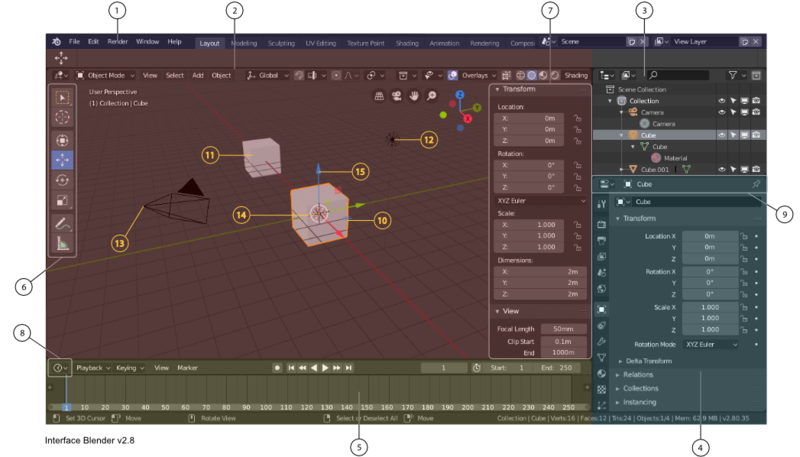Image resolution: width=800 pixels, height=457 pixels.
Task: Jump to the timeline end frame button
Action: [348, 368]
